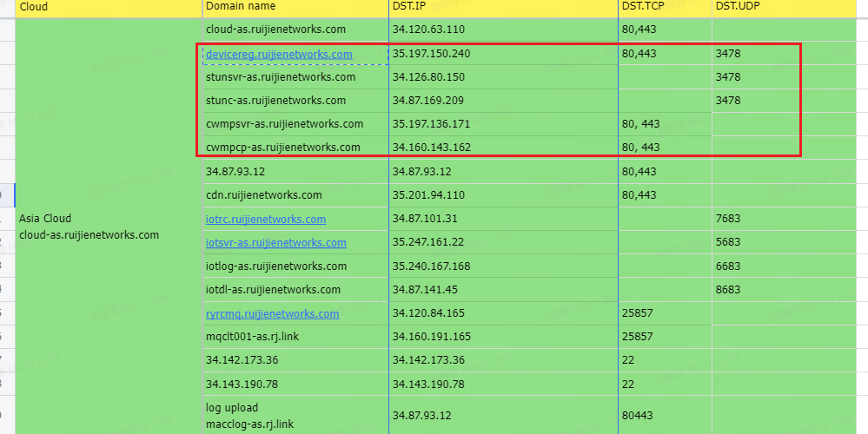This screenshot has width=868, height=434.
Task: Click TCP 25857 in the mqclt001-as.rj.link row
Action: [665, 337]
